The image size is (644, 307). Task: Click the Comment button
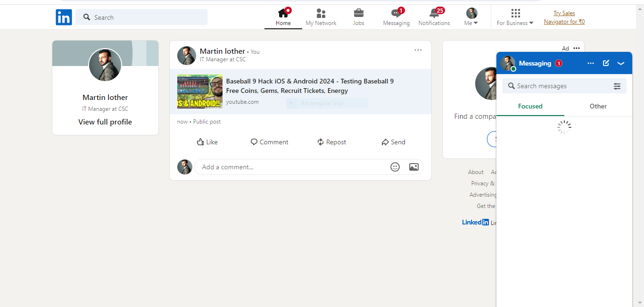pos(270,142)
